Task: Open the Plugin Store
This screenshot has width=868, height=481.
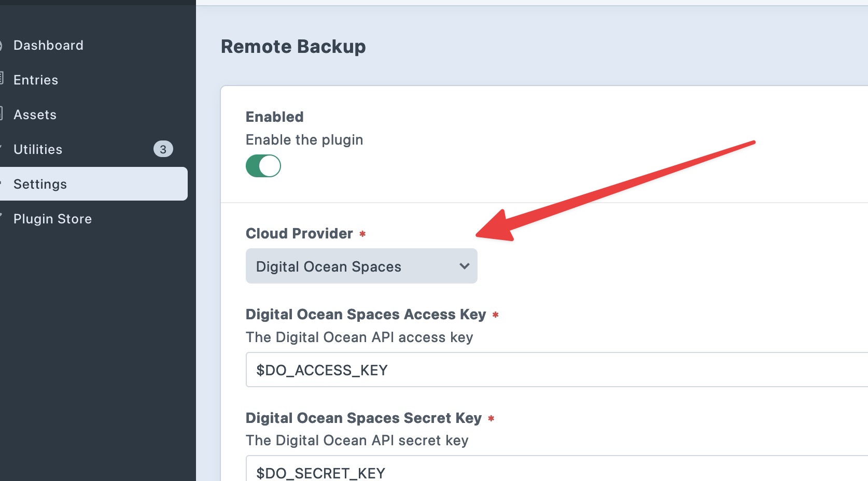Action: 52,219
